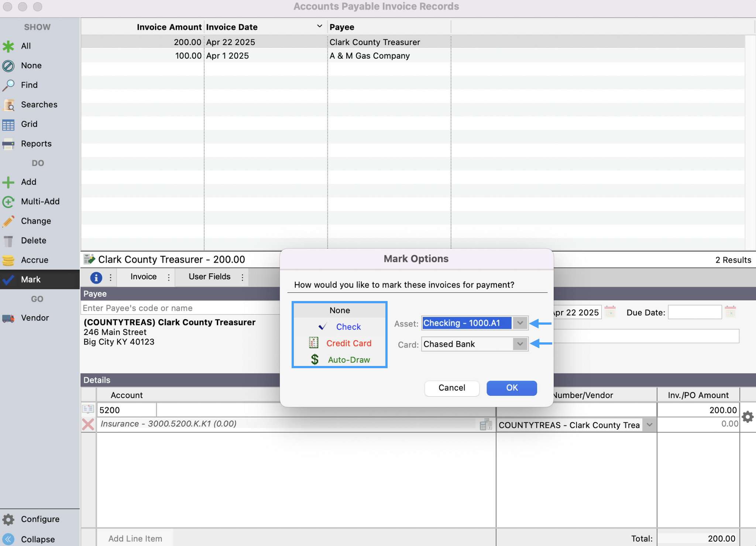The height and width of the screenshot is (546, 756).
Task: Click the Vendor truck icon
Action: pos(8,318)
